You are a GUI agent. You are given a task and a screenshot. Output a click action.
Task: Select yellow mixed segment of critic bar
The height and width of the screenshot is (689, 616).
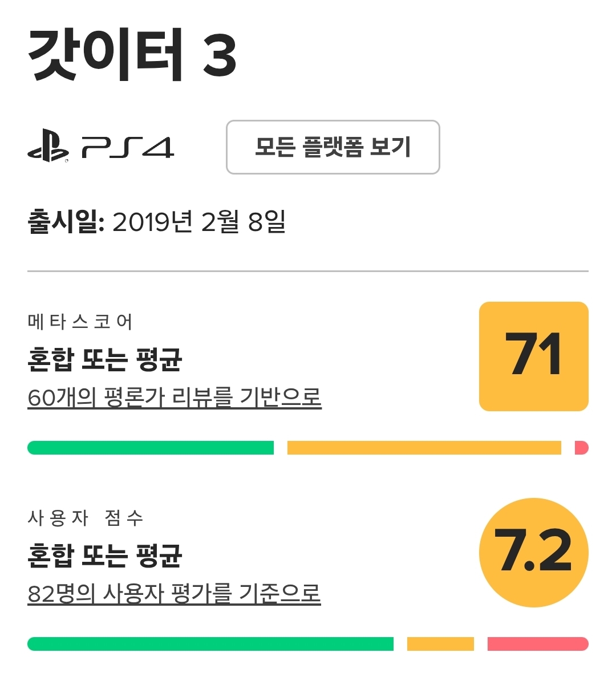click(424, 448)
